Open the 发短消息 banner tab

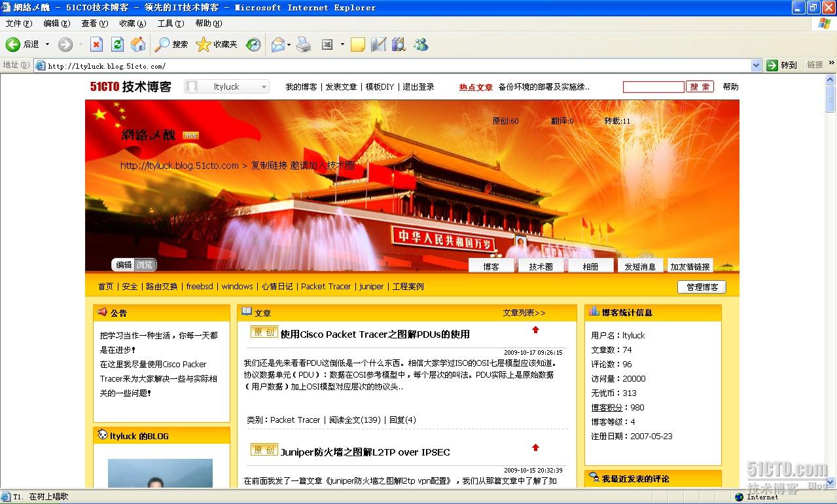tap(640, 266)
